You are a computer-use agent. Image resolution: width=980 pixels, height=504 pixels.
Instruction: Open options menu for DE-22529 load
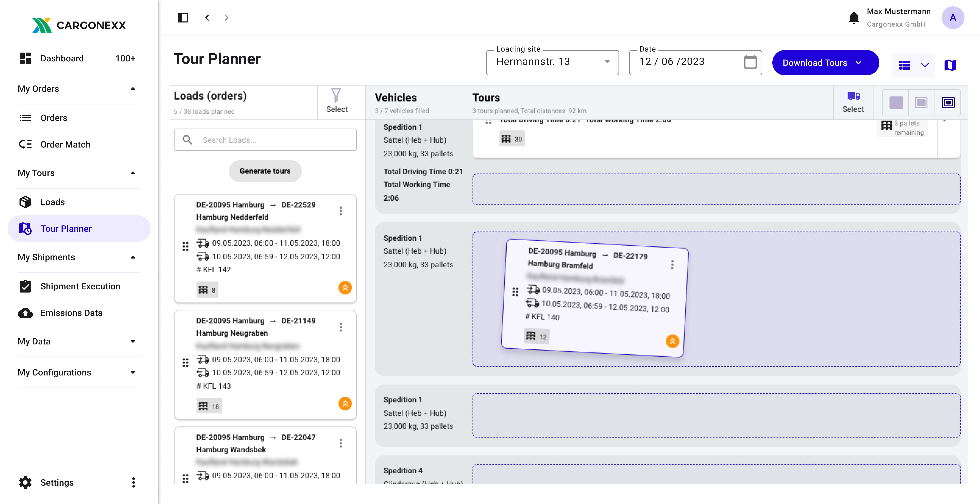[x=341, y=211]
